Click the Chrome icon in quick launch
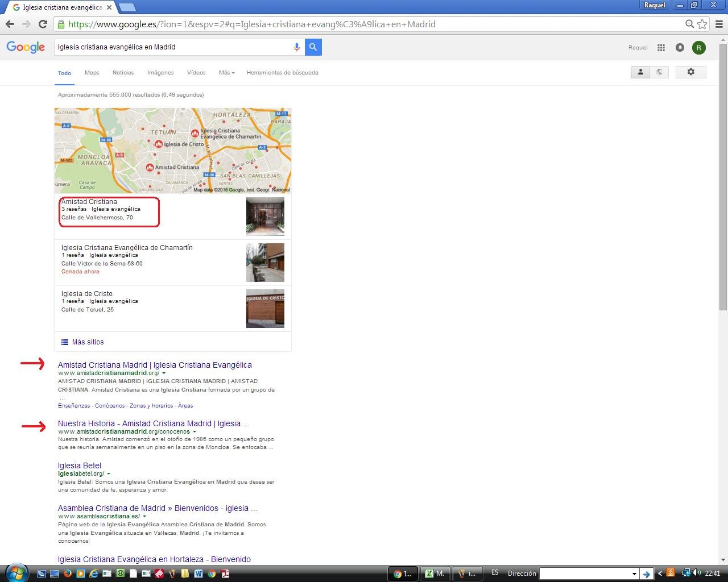 click(212, 573)
